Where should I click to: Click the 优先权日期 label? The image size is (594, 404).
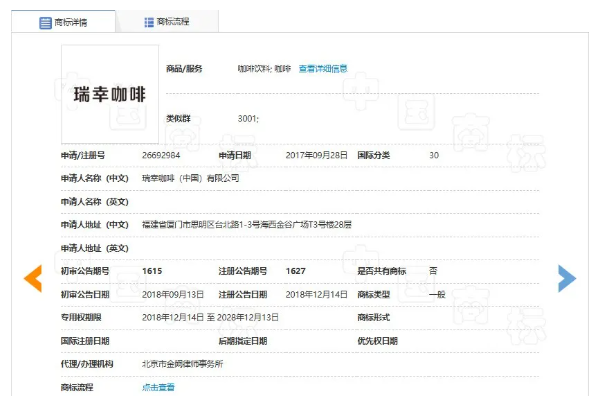point(378,341)
